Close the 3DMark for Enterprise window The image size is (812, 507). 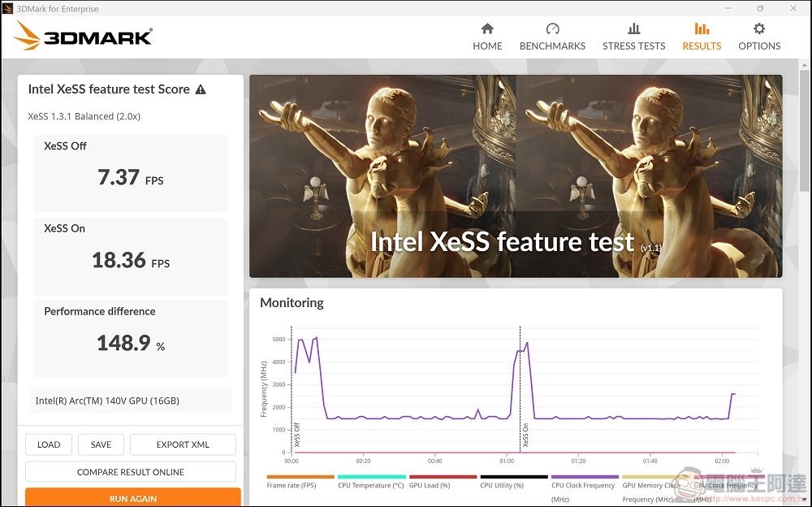coord(793,8)
